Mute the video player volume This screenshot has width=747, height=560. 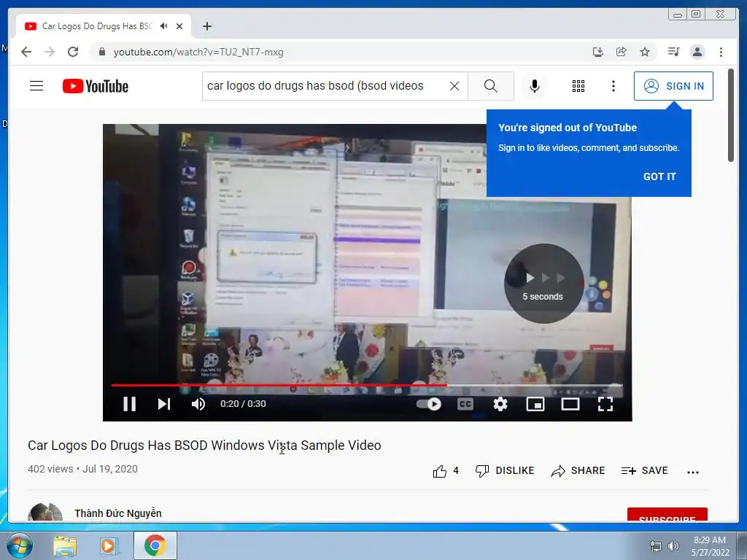(198, 404)
